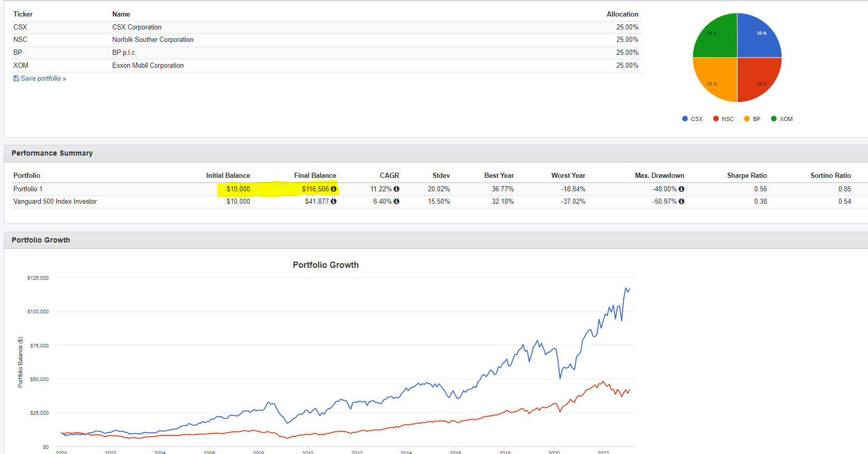Click the floppy disk save icon

pos(16,79)
